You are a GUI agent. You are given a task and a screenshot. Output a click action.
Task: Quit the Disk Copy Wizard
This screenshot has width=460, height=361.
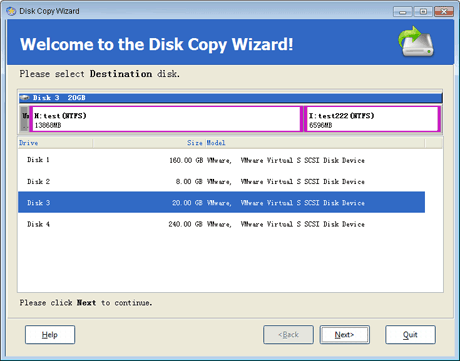click(410, 335)
